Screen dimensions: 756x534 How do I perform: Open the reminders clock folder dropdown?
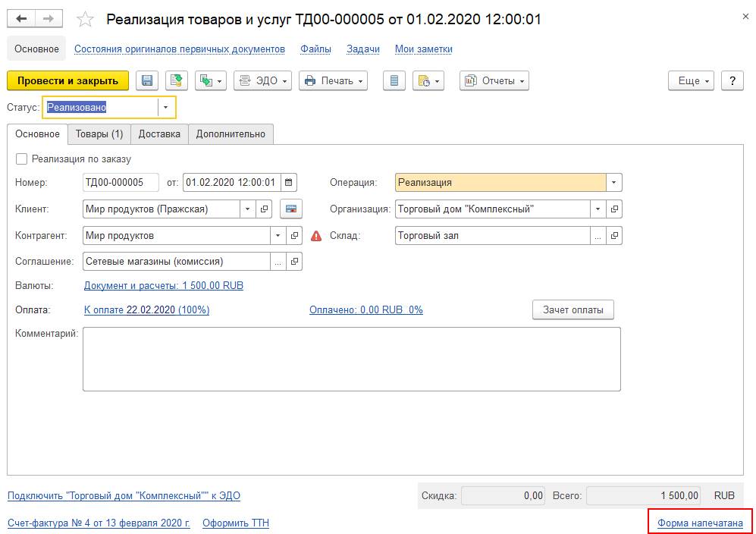tap(428, 80)
